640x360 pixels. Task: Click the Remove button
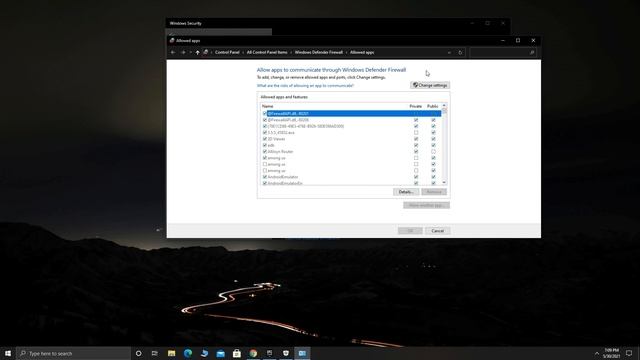pyautogui.click(x=434, y=192)
